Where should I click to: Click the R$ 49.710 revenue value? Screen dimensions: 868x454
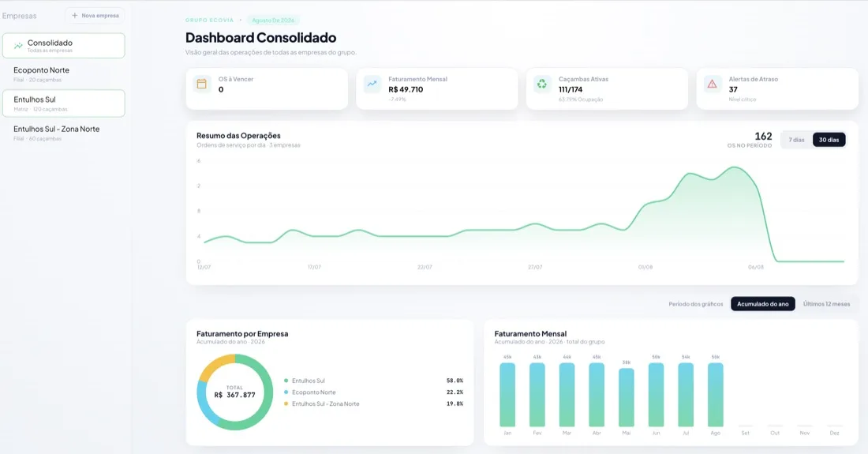tap(406, 90)
